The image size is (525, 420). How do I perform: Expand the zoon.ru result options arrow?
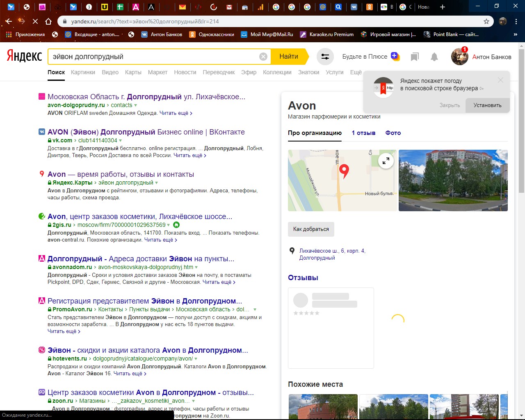pyautogui.click(x=193, y=401)
